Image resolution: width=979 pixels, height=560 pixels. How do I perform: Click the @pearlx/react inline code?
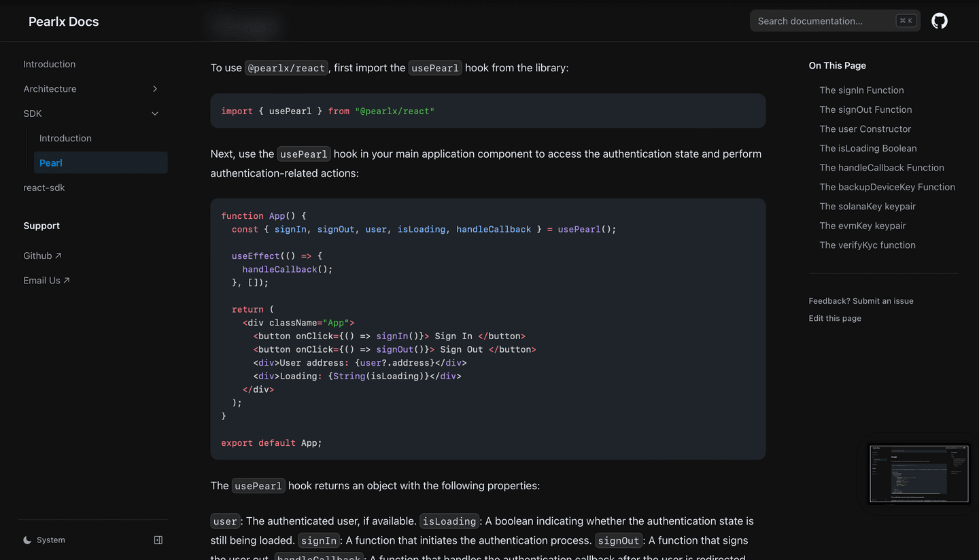pos(286,68)
